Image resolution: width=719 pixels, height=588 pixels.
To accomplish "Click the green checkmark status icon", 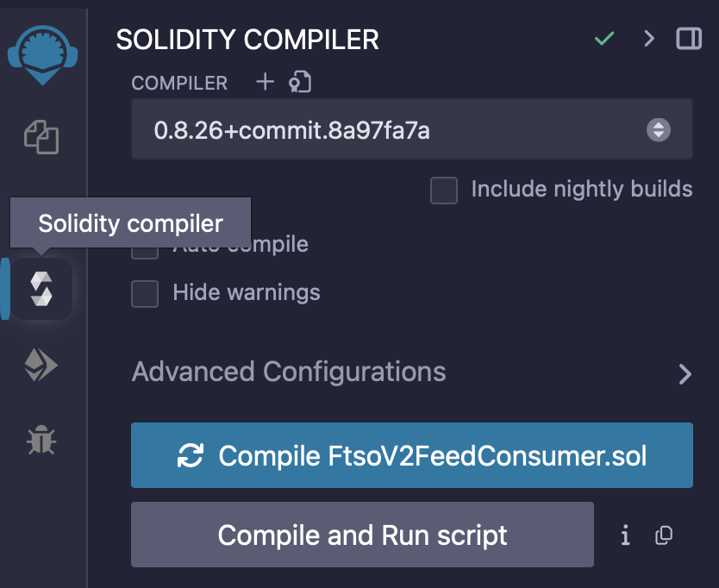I will coord(604,39).
